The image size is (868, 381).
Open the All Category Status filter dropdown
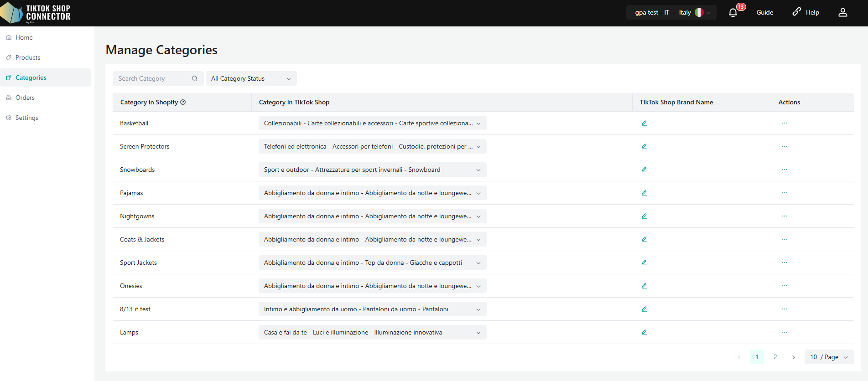[x=251, y=78]
